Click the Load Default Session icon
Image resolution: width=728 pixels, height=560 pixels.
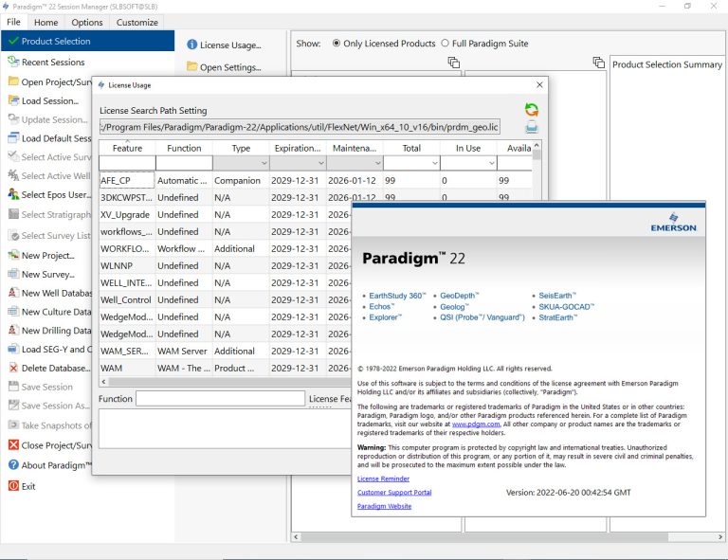pos(13,138)
